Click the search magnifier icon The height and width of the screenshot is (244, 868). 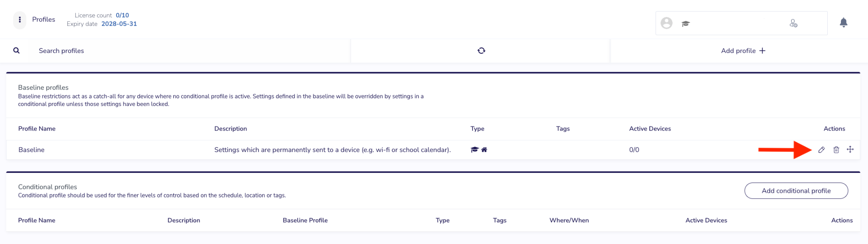[x=17, y=50]
